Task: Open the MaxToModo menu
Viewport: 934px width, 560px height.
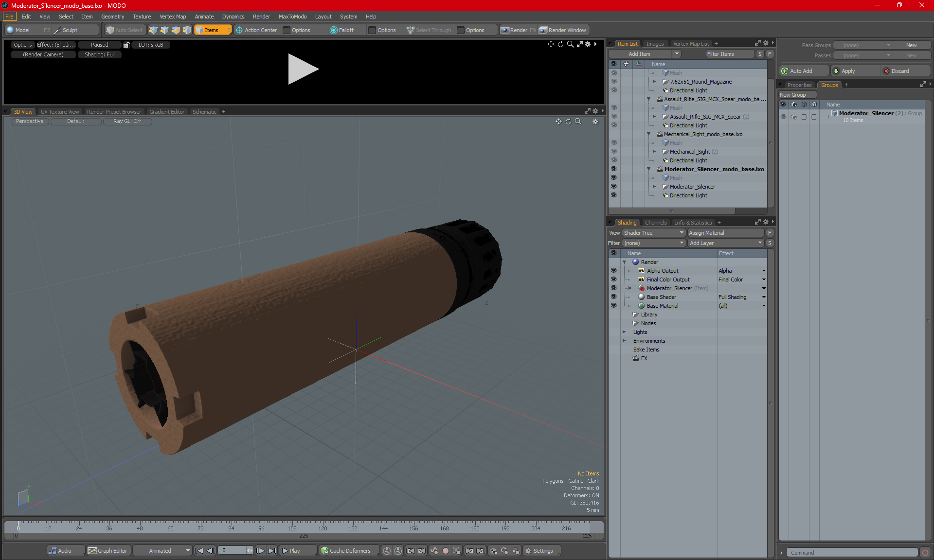Action: coord(292,17)
